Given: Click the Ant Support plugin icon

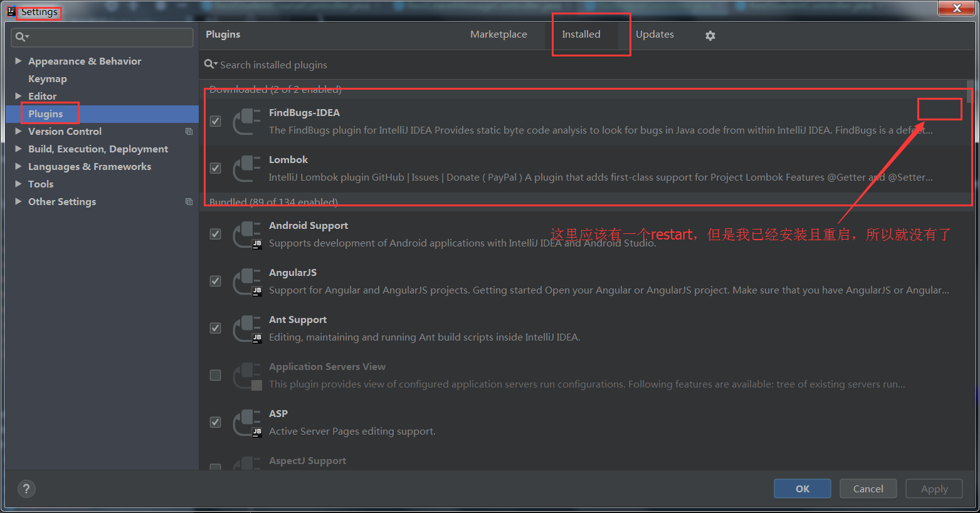Looking at the screenshot, I should [x=247, y=329].
